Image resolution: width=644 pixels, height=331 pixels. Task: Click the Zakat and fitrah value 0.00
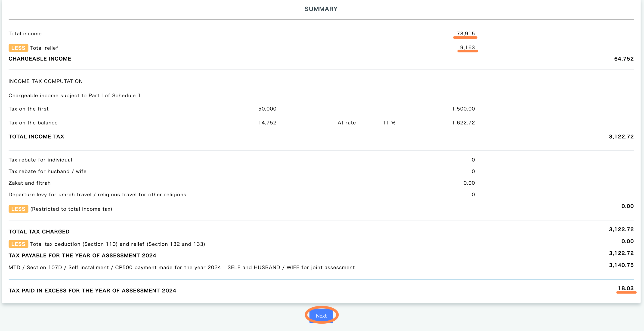coord(469,183)
